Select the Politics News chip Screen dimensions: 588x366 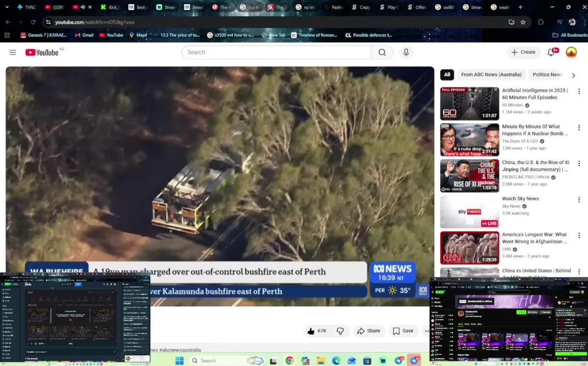click(547, 75)
